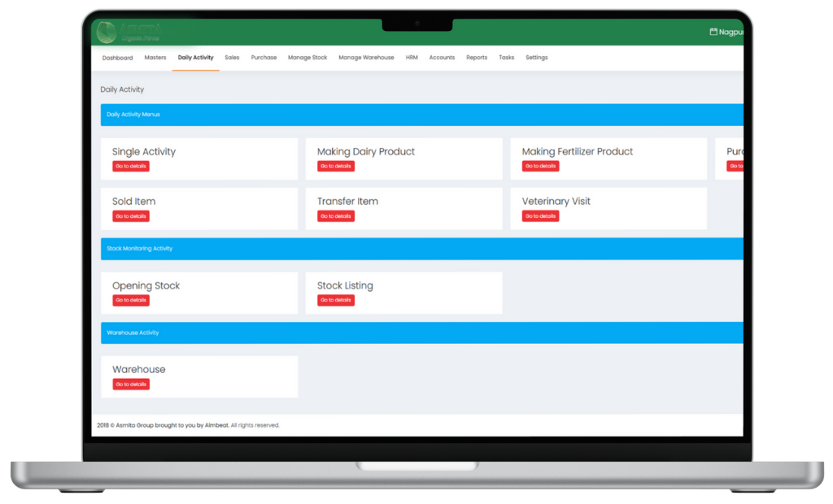The image size is (833, 504).
Task: Open the Masters menu
Action: 155,57
